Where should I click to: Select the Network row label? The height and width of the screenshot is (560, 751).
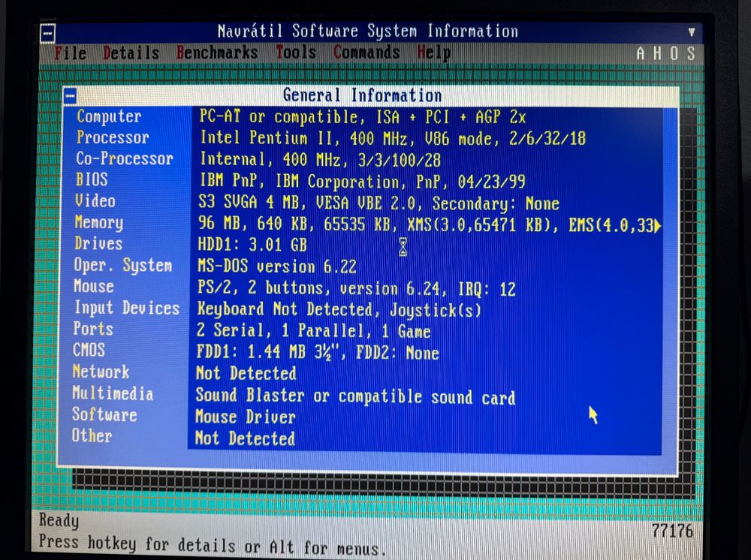point(101,372)
